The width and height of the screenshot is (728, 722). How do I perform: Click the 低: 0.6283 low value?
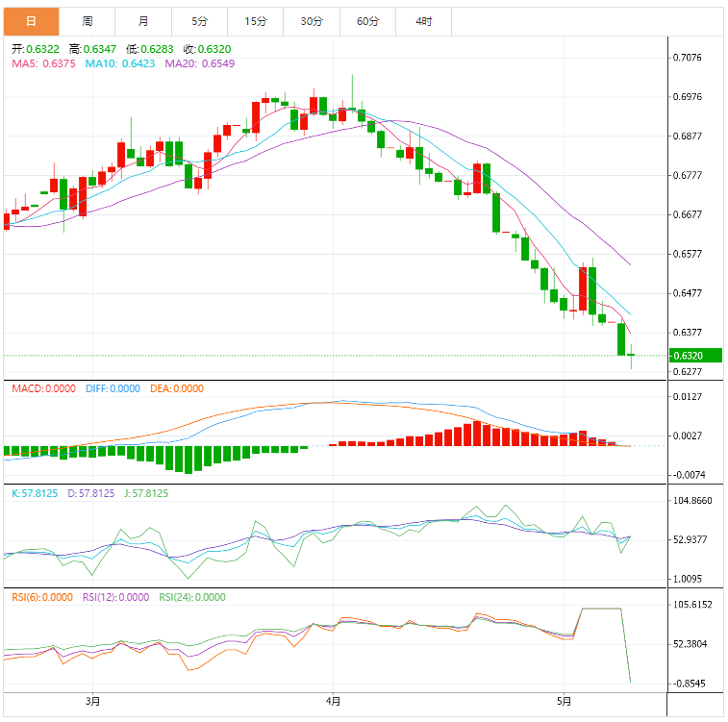149,49
